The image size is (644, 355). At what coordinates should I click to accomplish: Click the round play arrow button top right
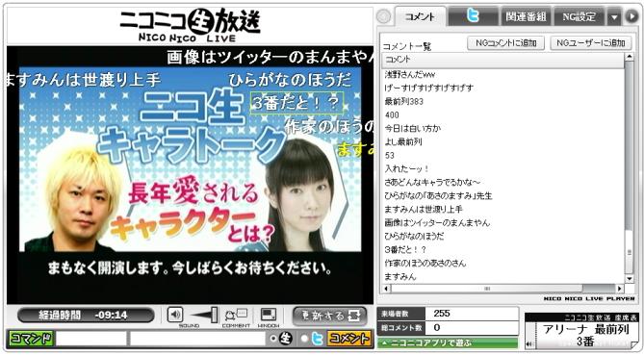631,16
